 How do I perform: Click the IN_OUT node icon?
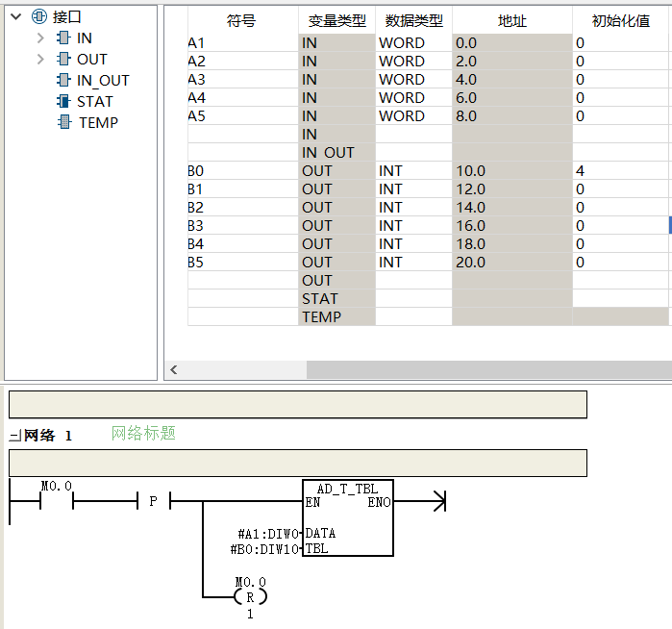point(63,80)
